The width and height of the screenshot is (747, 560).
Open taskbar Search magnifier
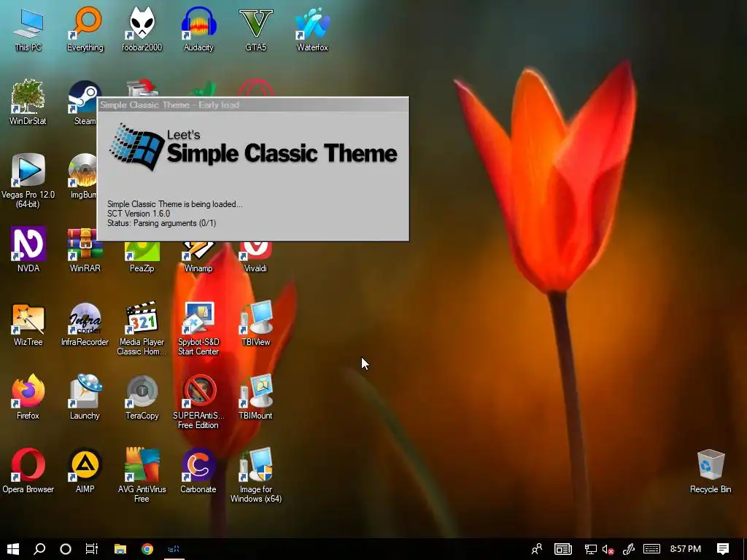pyautogui.click(x=39, y=549)
